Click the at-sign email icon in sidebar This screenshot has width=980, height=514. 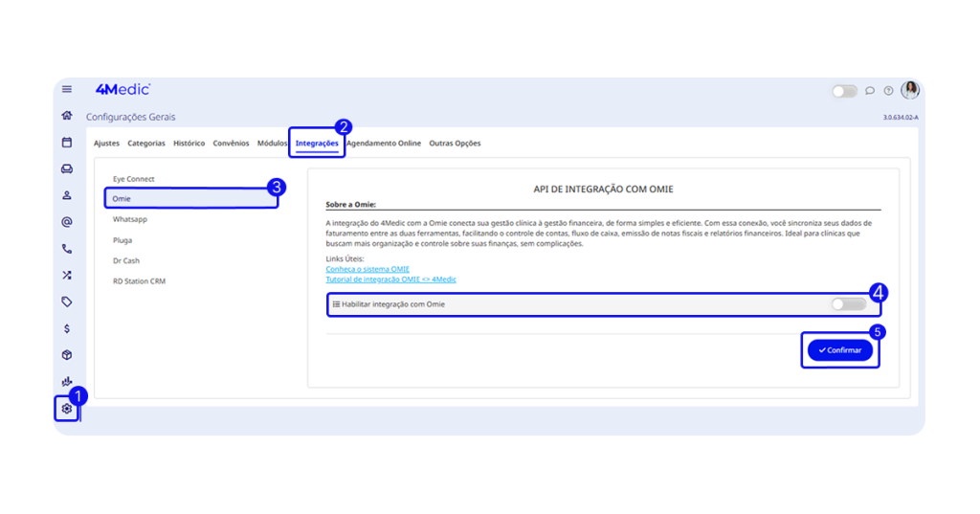(x=67, y=222)
